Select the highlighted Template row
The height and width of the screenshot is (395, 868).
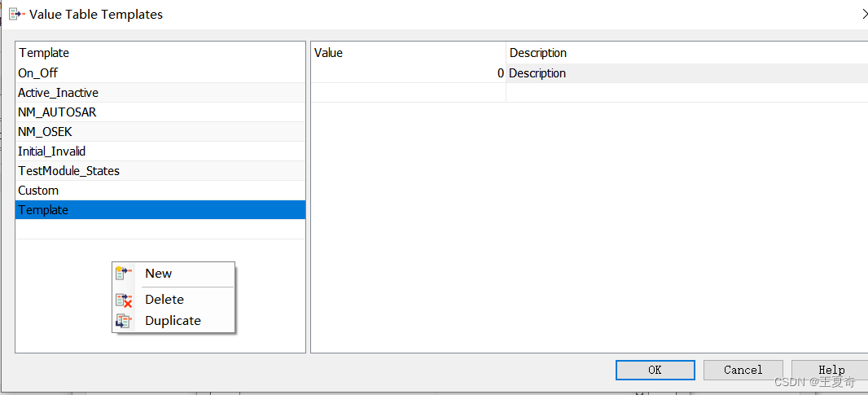point(160,210)
